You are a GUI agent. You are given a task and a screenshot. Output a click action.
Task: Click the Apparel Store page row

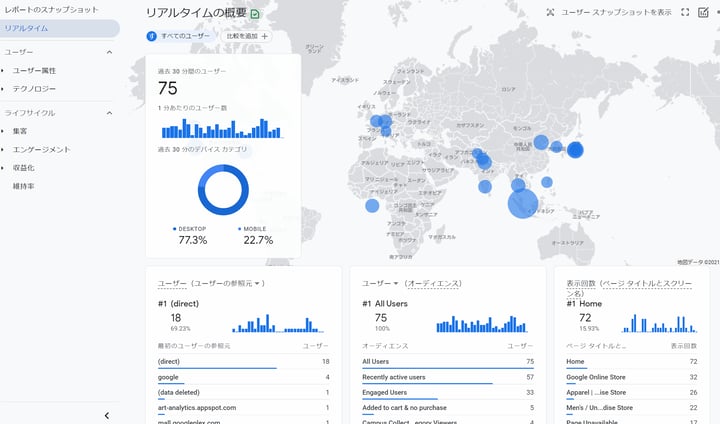point(631,393)
